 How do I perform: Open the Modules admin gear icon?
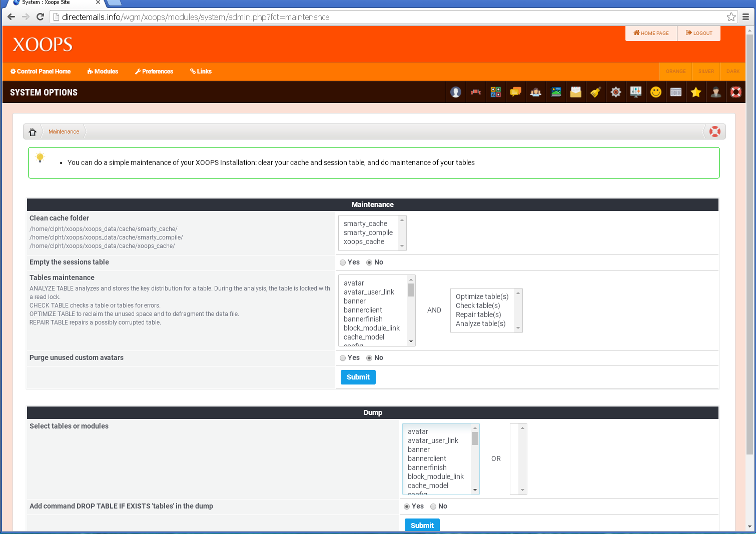tap(616, 92)
